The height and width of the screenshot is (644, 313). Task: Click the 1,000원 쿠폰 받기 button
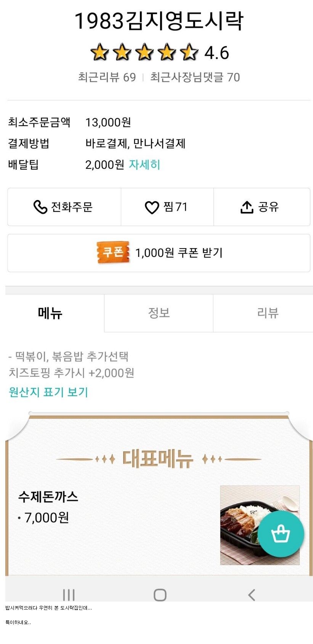pyautogui.click(x=159, y=253)
